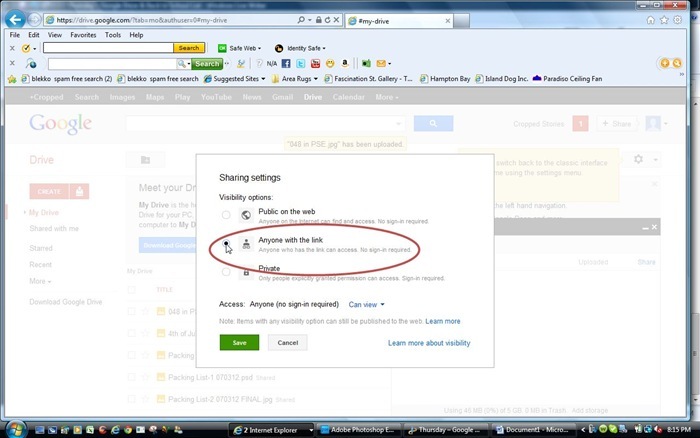Image resolution: width=700 pixels, height=438 pixels.
Task: Click the Safe Web green OK icon
Action: (x=222, y=48)
